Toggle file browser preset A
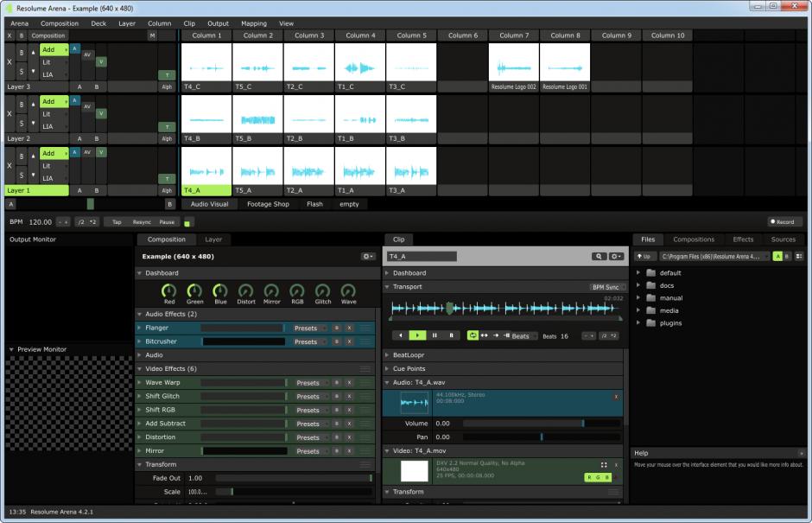This screenshot has width=812, height=523. [777, 257]
